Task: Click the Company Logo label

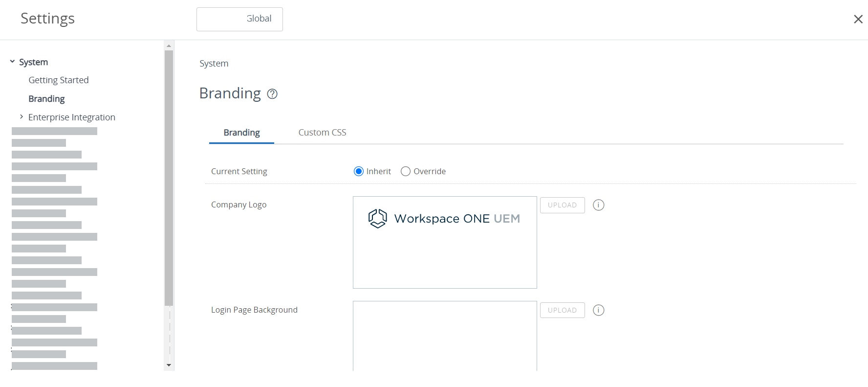Action: pos(239,205)
